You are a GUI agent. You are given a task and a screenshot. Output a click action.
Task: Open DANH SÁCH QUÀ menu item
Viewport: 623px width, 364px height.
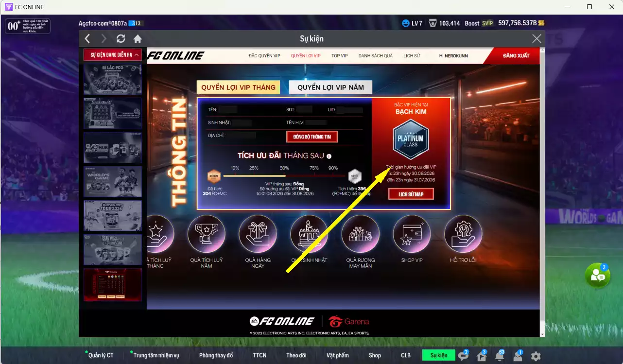click(x=376, y=56)
